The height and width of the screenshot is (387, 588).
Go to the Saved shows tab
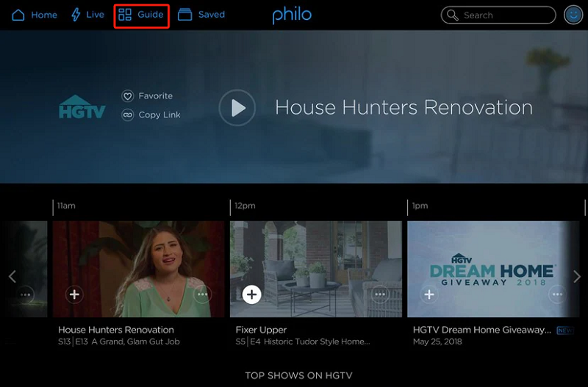[201, 15]
